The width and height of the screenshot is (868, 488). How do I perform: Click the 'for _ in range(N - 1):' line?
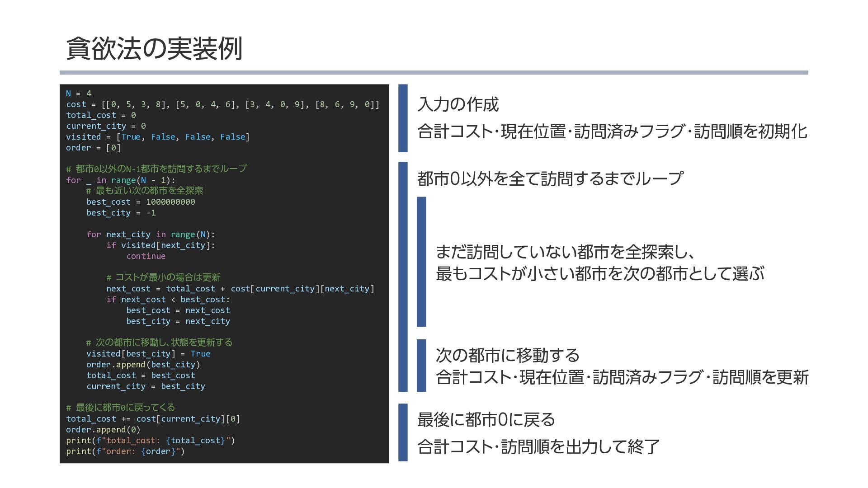120,180
